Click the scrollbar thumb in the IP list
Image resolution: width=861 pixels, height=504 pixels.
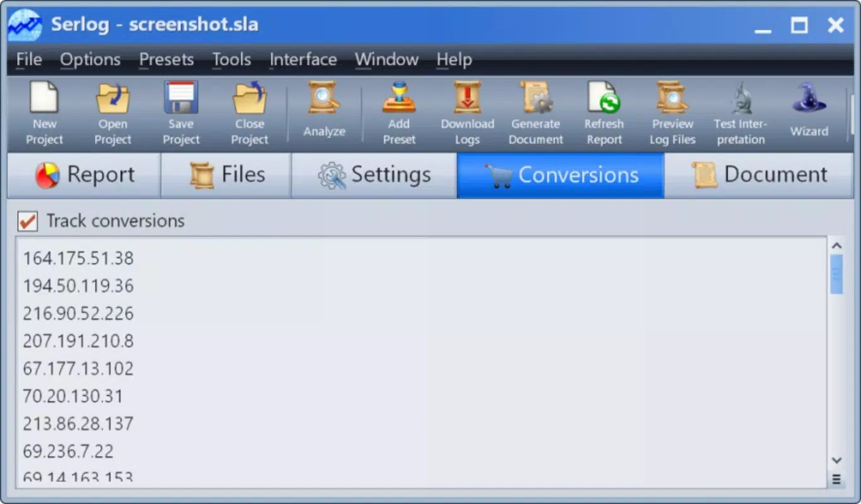point(836,275)
